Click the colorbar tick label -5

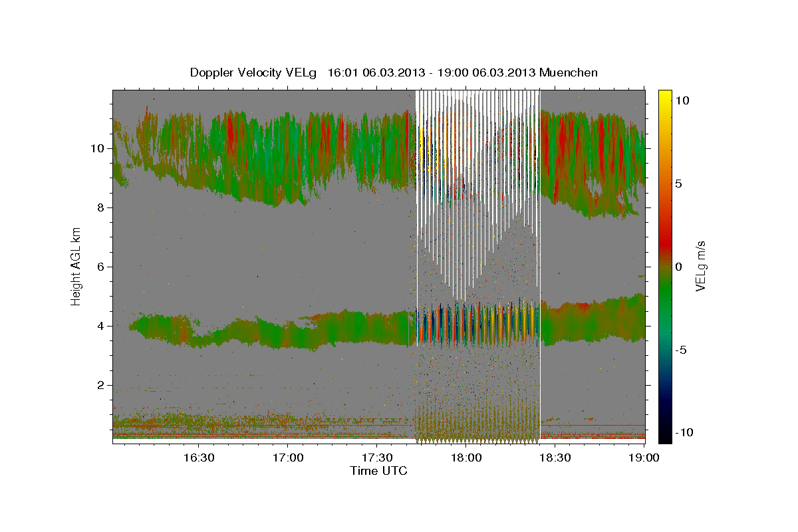click(x=681, y=350)
